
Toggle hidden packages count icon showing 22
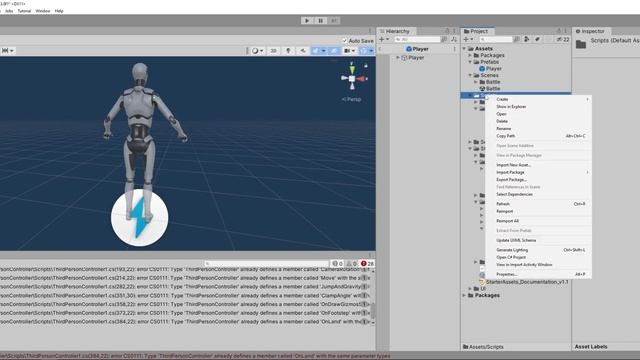563,40
